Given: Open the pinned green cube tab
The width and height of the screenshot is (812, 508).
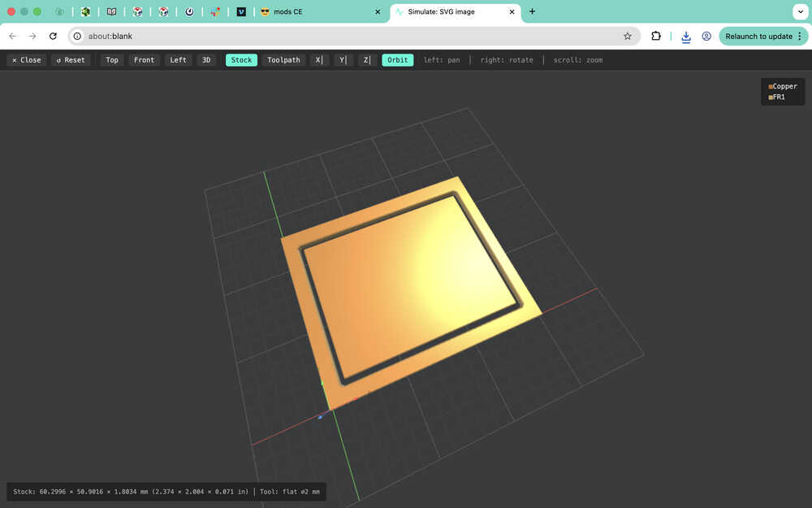Looking at the screenshot, I should point(85,11).
